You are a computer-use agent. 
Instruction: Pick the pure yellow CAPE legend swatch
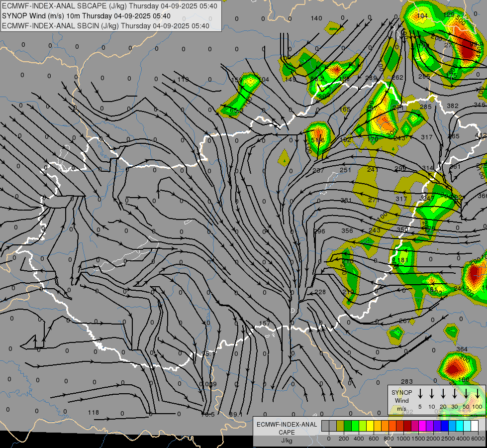[370, 426]
